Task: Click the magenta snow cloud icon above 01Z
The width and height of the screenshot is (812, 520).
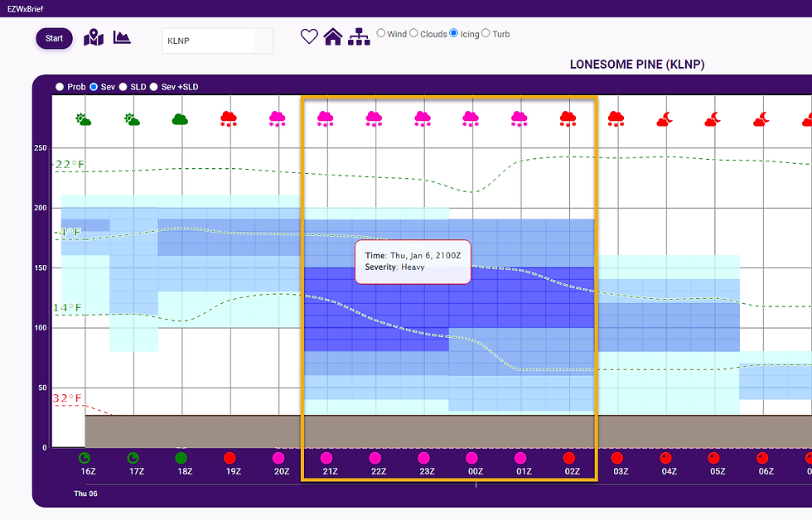Action: pyautogui.click(x=520, y=118)
